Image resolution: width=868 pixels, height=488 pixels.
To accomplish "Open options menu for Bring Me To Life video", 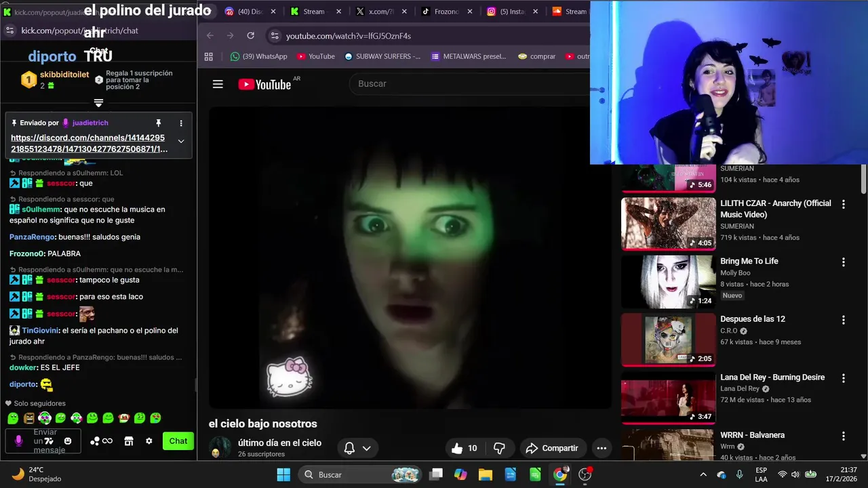I will 844,262.
